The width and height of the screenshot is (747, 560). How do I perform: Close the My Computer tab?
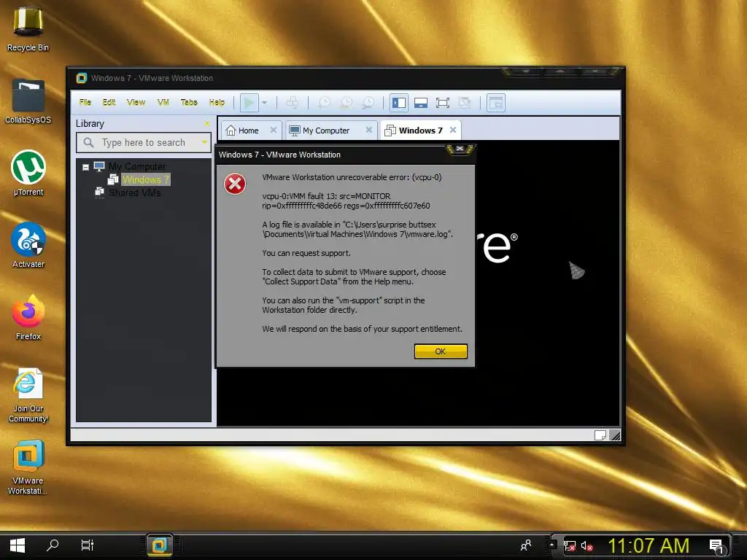pos(368,130)
